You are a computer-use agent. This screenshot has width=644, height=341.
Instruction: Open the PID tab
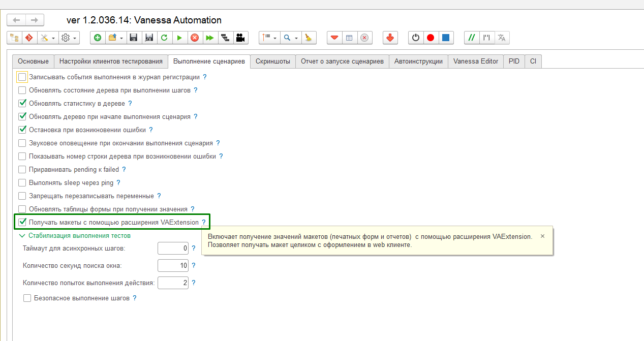pyautogui.click(x=514, y=61)
